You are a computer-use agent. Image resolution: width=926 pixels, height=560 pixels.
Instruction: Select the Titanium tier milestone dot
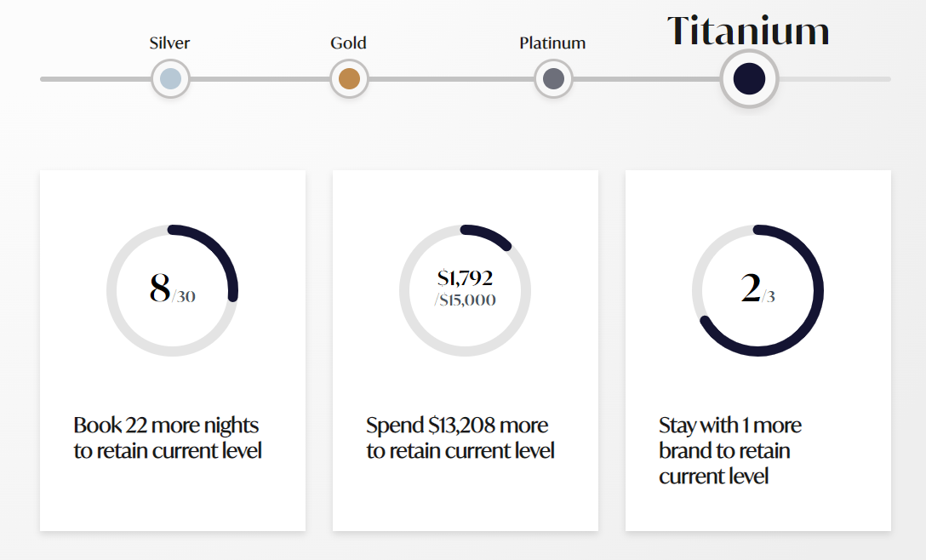click(x=749, y=79)
